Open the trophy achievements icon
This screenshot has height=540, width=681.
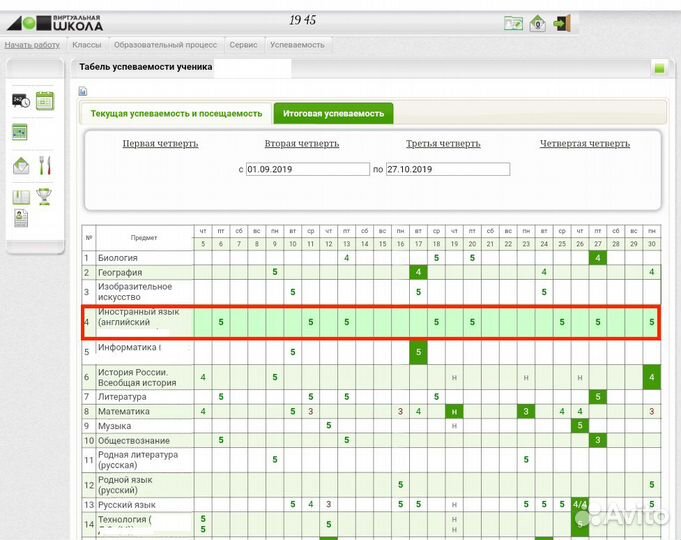[44, 196]
